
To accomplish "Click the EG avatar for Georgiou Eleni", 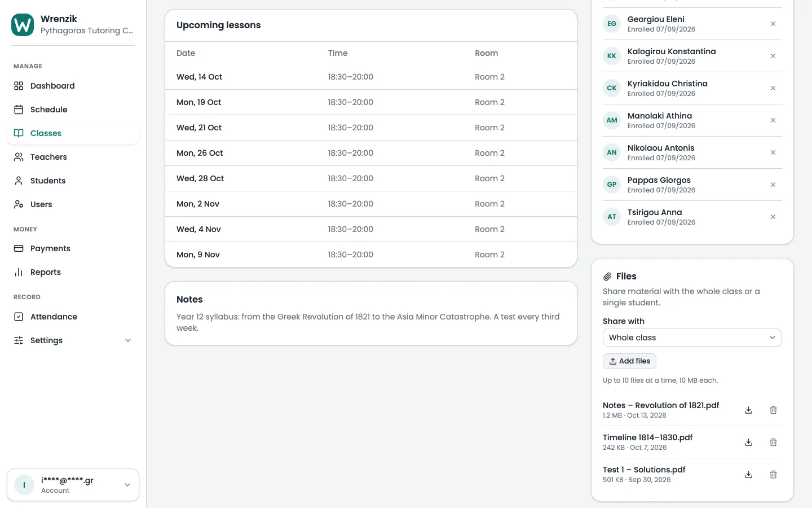I will click(612, 24).
